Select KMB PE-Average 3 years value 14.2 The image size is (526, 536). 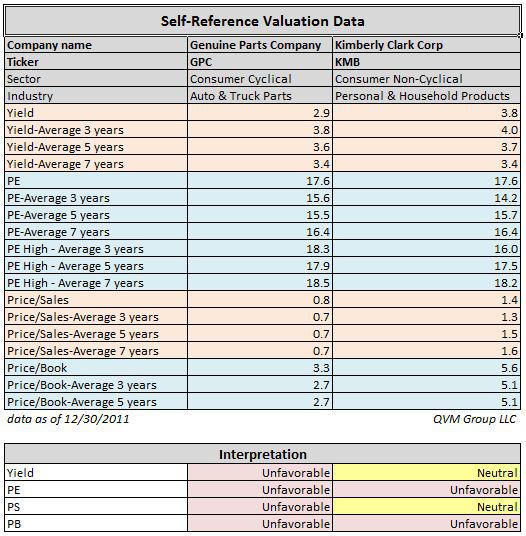pyautogui.click(x=427, y=198)
